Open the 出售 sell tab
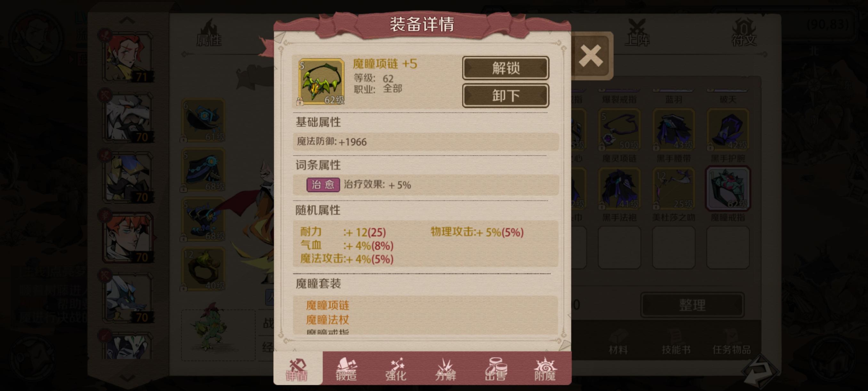Screen dimensions: 868x391 tap(495, 369)
